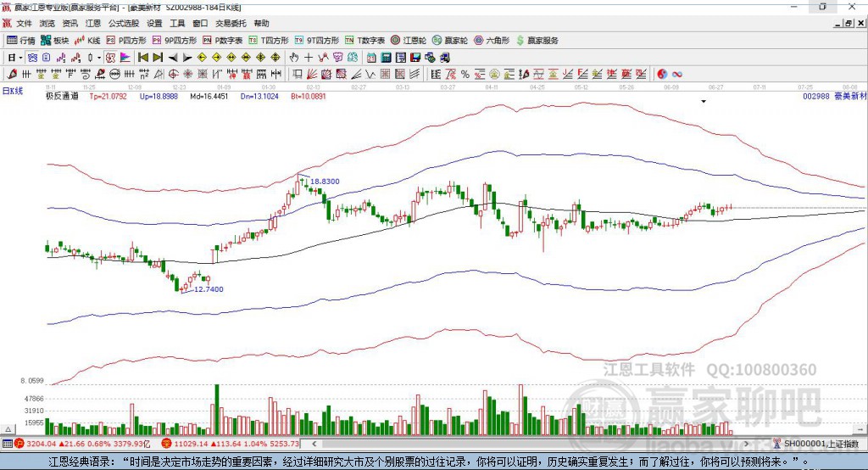Select the red fan lines tool

312,75
